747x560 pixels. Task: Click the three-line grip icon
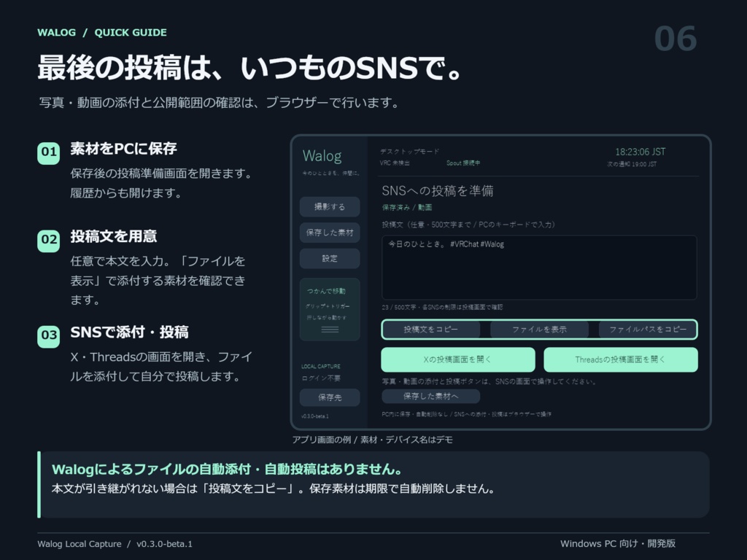click(x=330, y=330)
